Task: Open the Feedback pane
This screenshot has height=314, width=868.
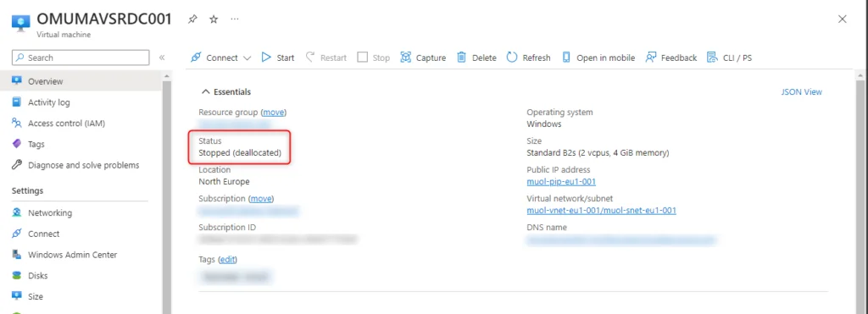Action: point(671,58)
